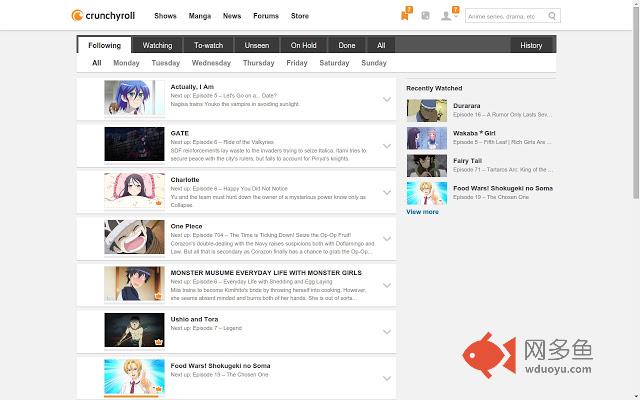Click the premium crown icon on Charlotte thumbnail
The image size is (640, 400).
click(x=158, y=202)
